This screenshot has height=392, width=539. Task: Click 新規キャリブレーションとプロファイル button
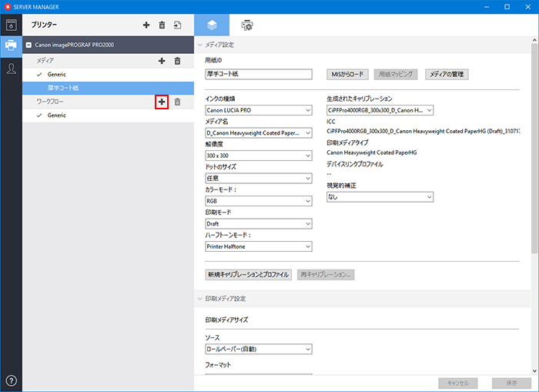click(248, 274)
